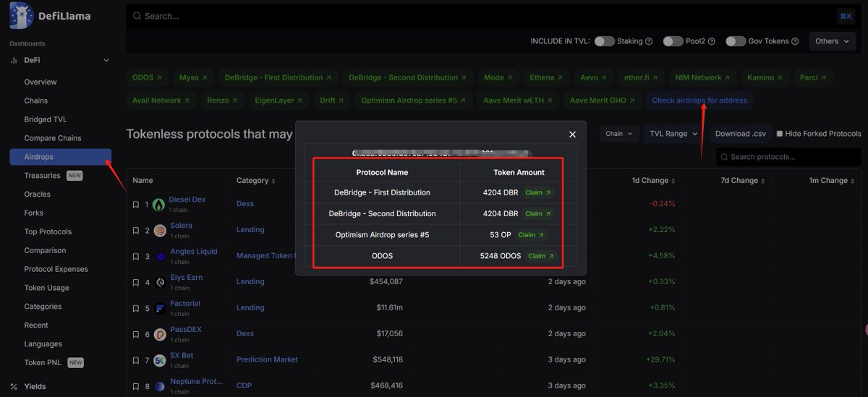This screenshot has height=397, width=868.
Task: Open the NIM Network airdrop link
Action: [x=702, y=77]
